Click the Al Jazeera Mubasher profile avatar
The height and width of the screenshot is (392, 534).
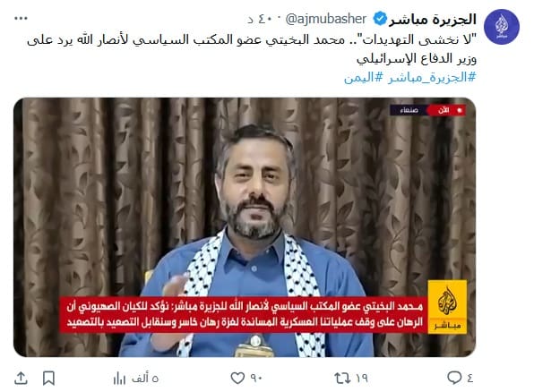pos(502,27)
